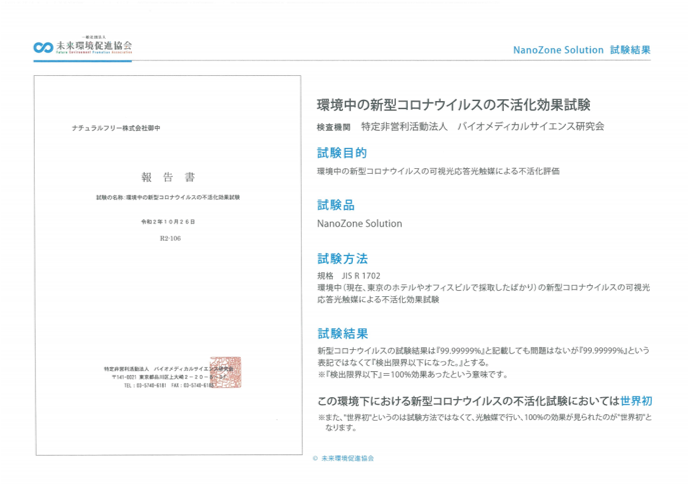
Task: Click the note starting ※『検出限界以下』＝100%
Action: tap(412, 375)
